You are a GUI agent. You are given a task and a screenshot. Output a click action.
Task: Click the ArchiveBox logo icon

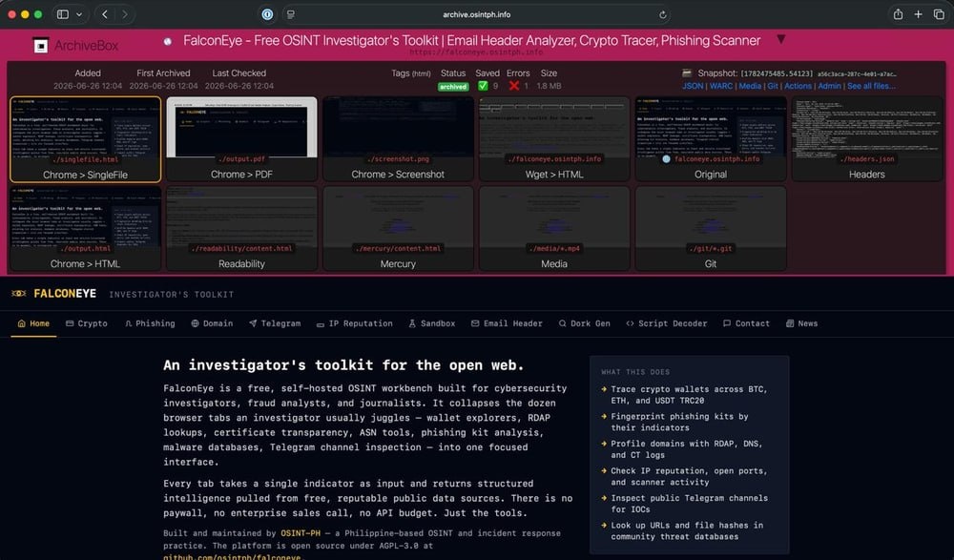click(x=41, y=46)
